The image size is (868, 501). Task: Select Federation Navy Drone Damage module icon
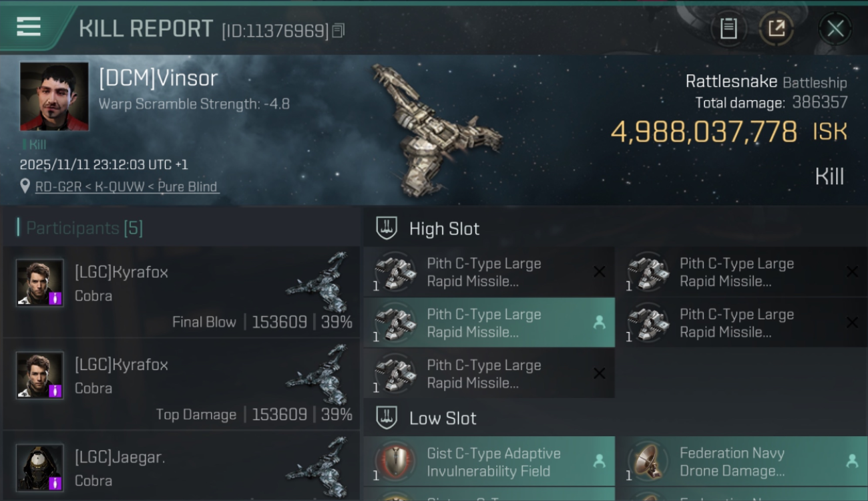(x=648, y=462)
